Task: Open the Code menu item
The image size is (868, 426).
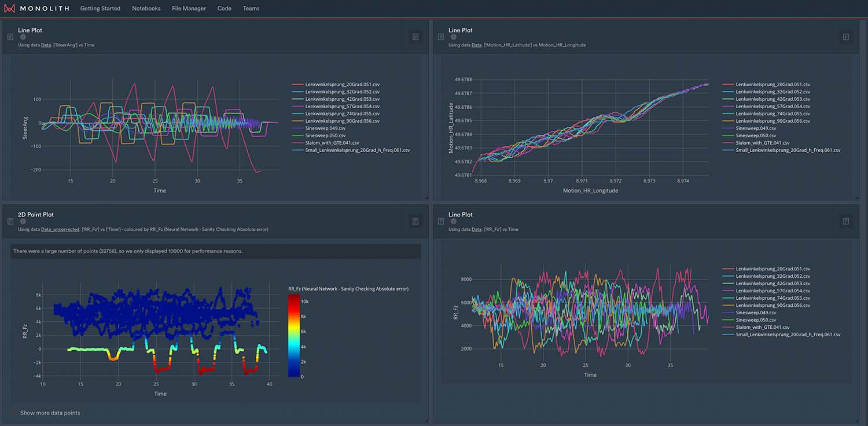Action: coord(225,9)
